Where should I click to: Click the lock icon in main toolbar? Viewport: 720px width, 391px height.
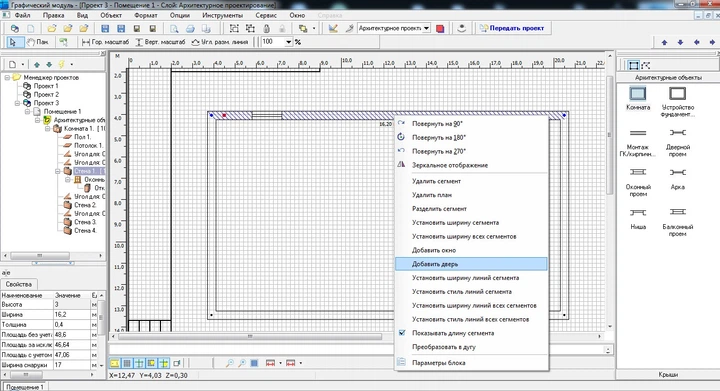[266, 28]
